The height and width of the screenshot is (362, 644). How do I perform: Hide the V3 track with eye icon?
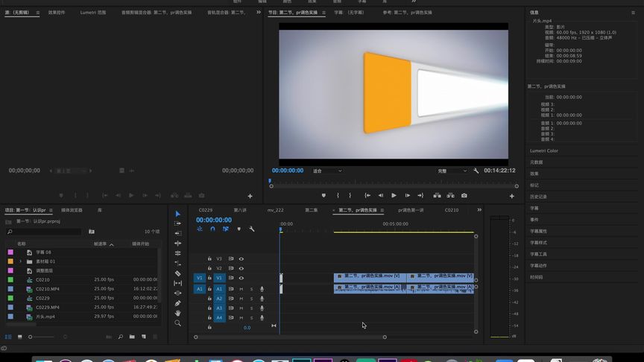coord(241,258)
